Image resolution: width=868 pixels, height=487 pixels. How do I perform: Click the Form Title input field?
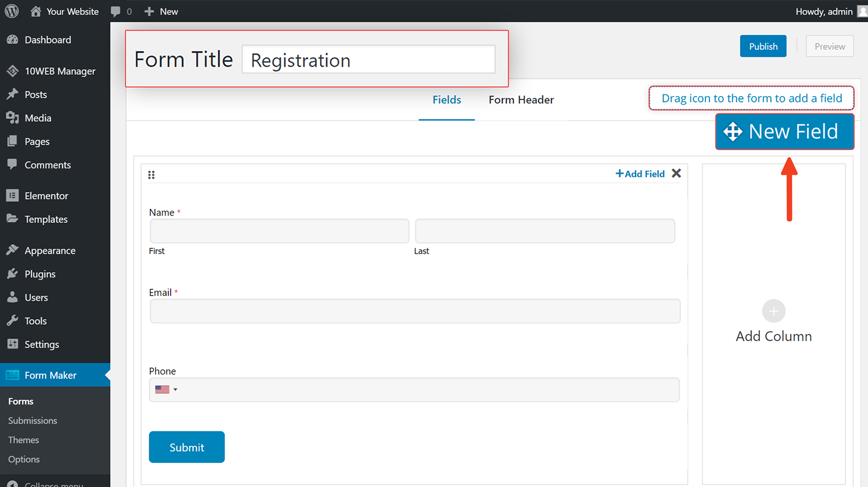coord(368,59)
